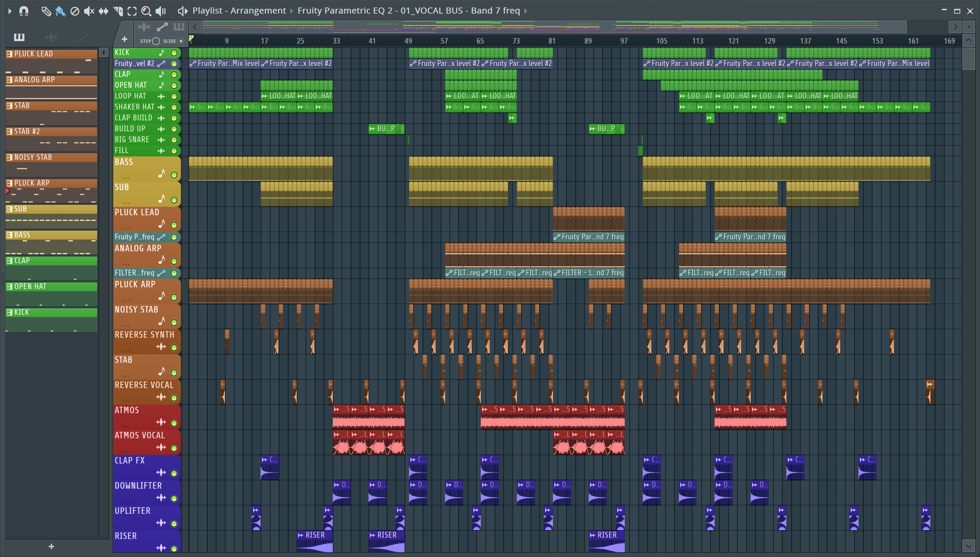Click the waveform icon on LOOP HAT track

tap(161, 97)
